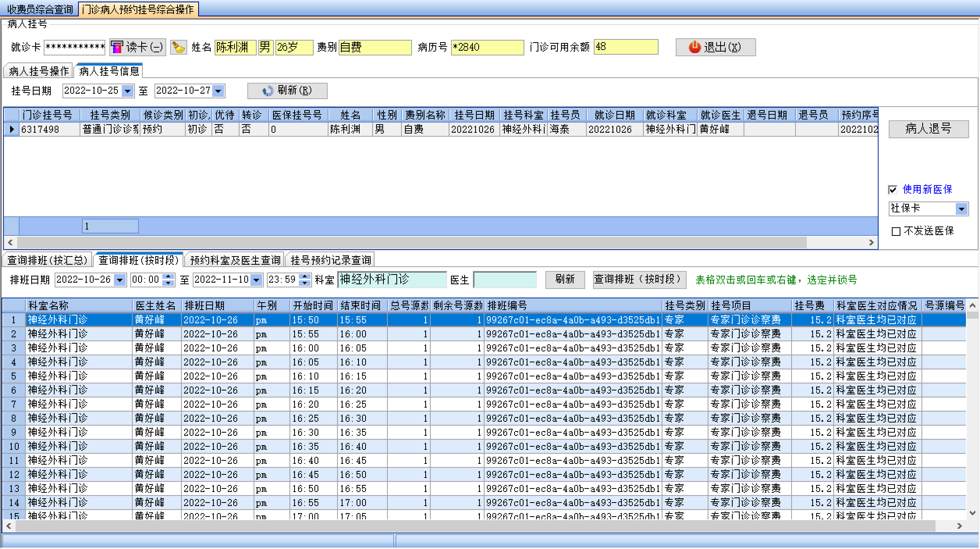Click the broom clear icon beside card reader

point(178,47)
